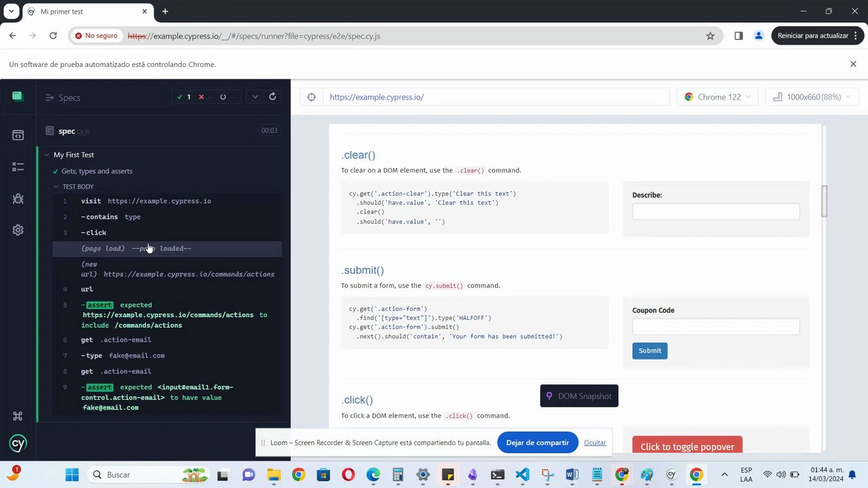Close the Mi primer test tab
Image resolution: width=868 pixels, height=488 pixels.
pos(144,12)
